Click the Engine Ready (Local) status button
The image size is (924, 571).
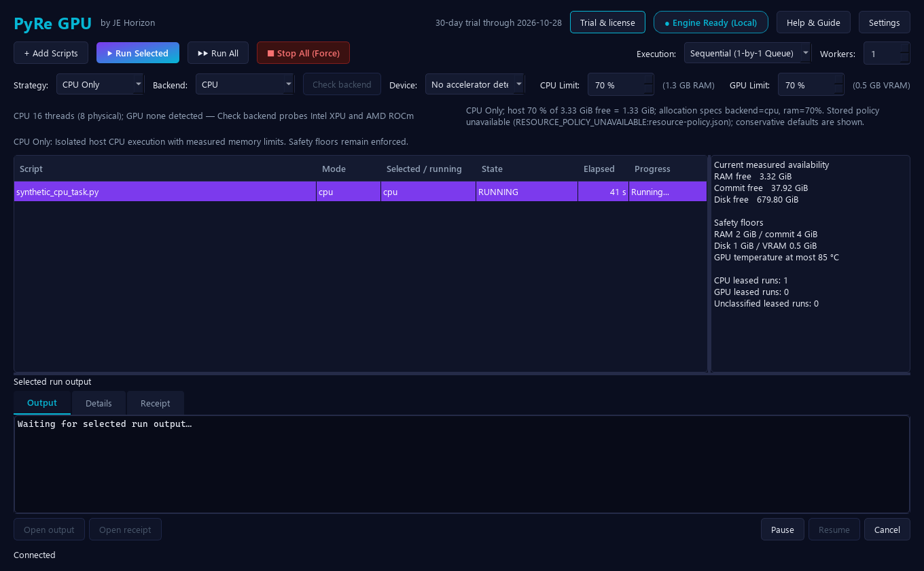pos(711,22)
